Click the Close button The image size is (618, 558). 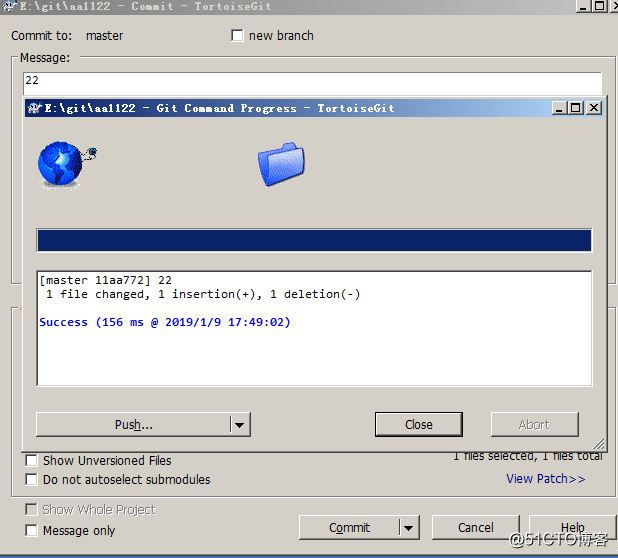419,424
